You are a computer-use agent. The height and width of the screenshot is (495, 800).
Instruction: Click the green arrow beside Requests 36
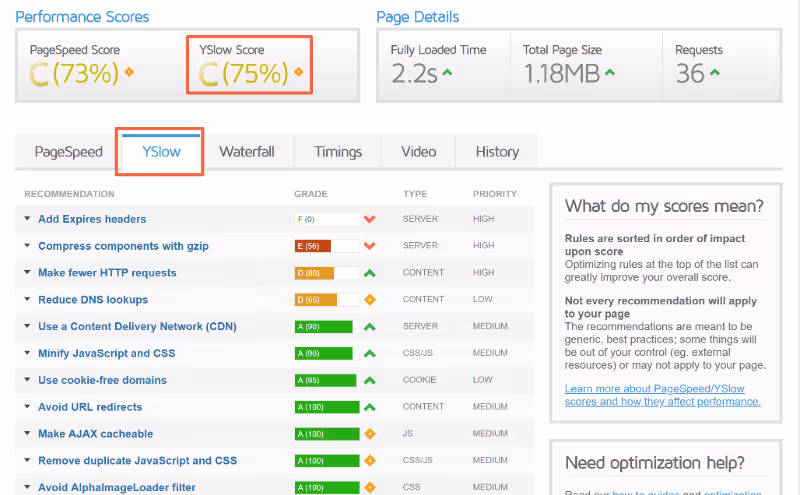click(x=715, y=72)
